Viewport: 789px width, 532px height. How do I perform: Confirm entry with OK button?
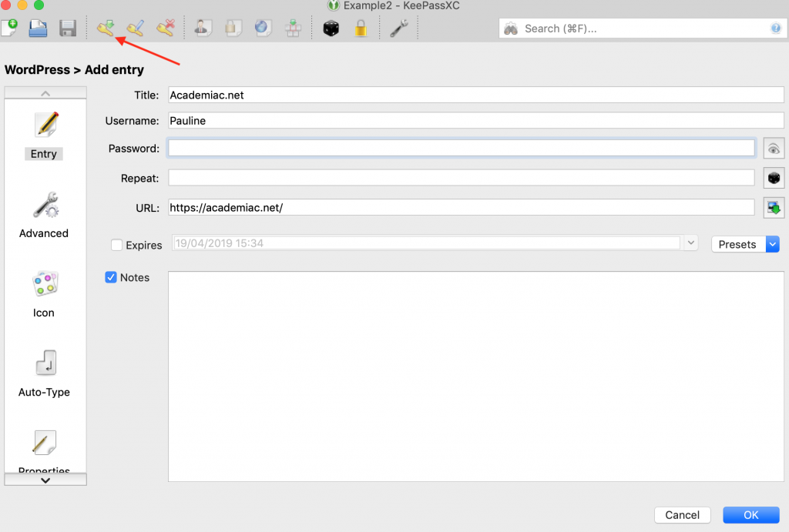click(750, 515)
